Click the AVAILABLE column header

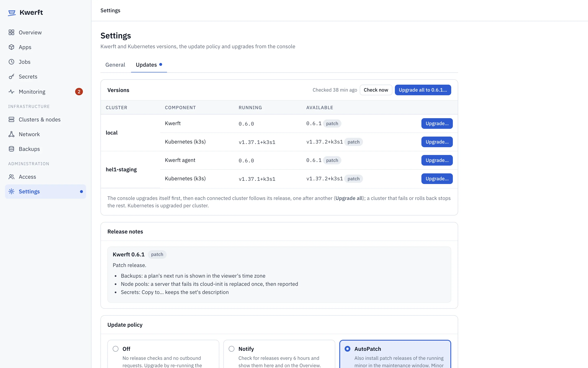(x=320, y=107)
